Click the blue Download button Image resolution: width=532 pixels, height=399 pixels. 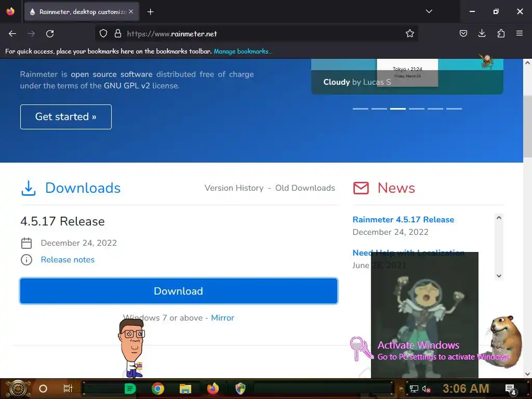coord(179,291)
